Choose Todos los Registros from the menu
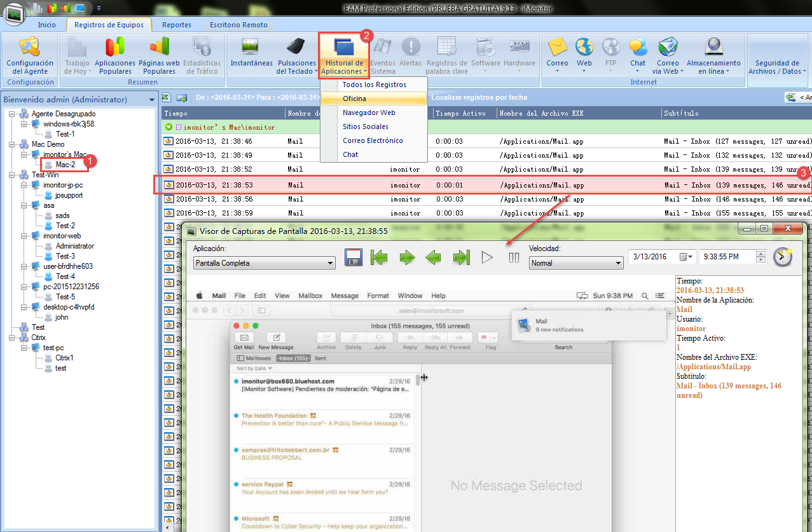Viewport: 812px width, 532px height. tap(374, 85)
